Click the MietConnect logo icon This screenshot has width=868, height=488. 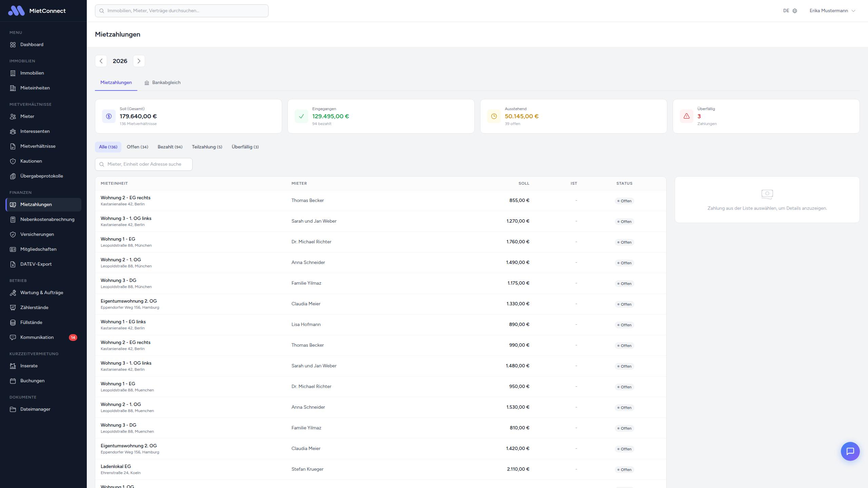click(x=16, y=11)
